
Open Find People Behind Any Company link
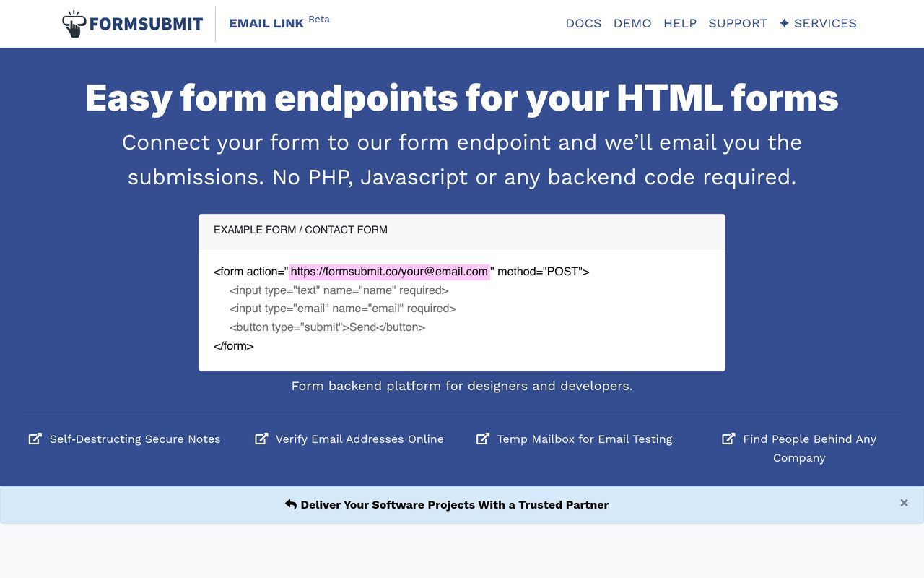pyautogui.click(x=809, y=448)
